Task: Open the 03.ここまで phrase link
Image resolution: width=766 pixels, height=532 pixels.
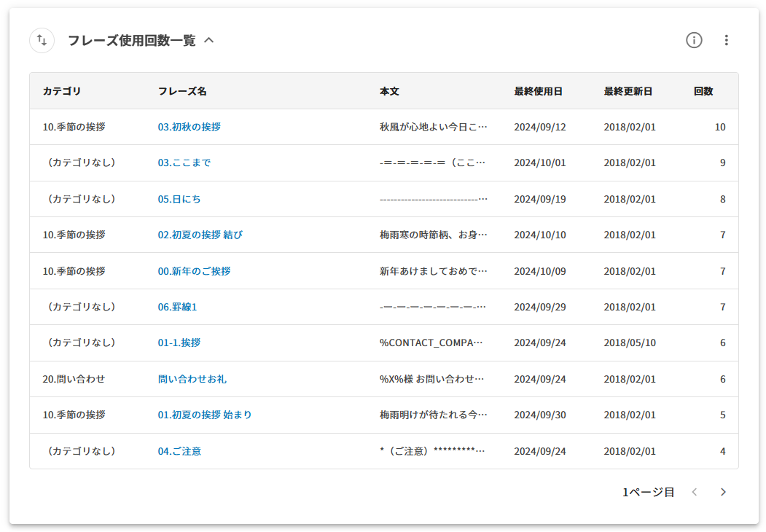Action: pyautogui.click(x=184, y=163)
